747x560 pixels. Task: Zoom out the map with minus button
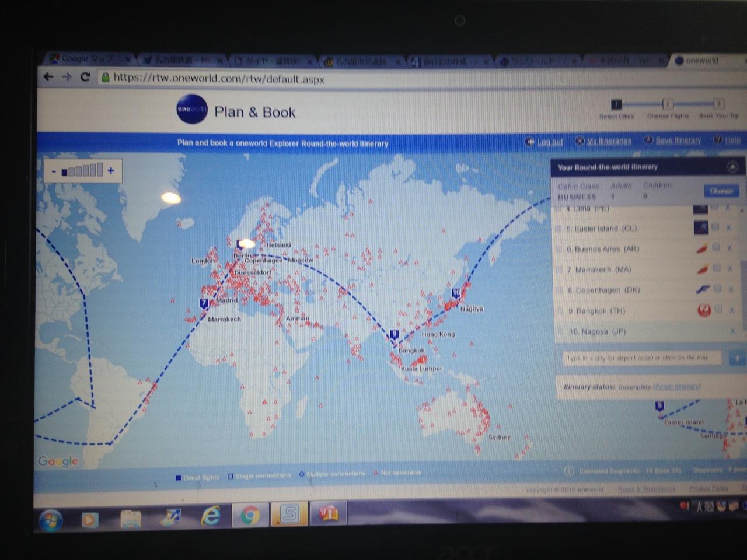(54, 171)
